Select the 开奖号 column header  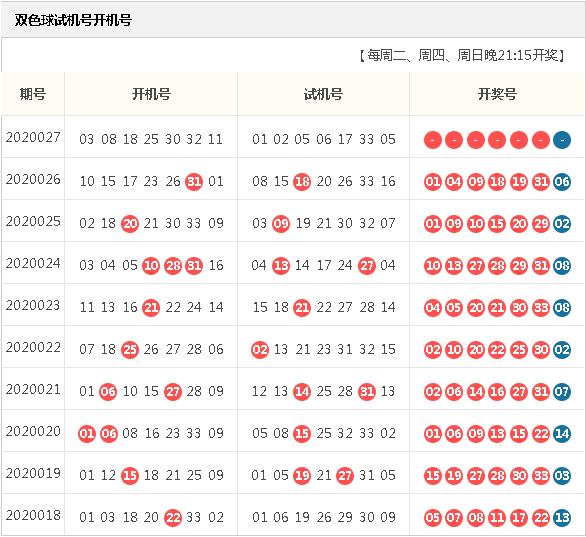pyautogui.click(x=497, y=94)
